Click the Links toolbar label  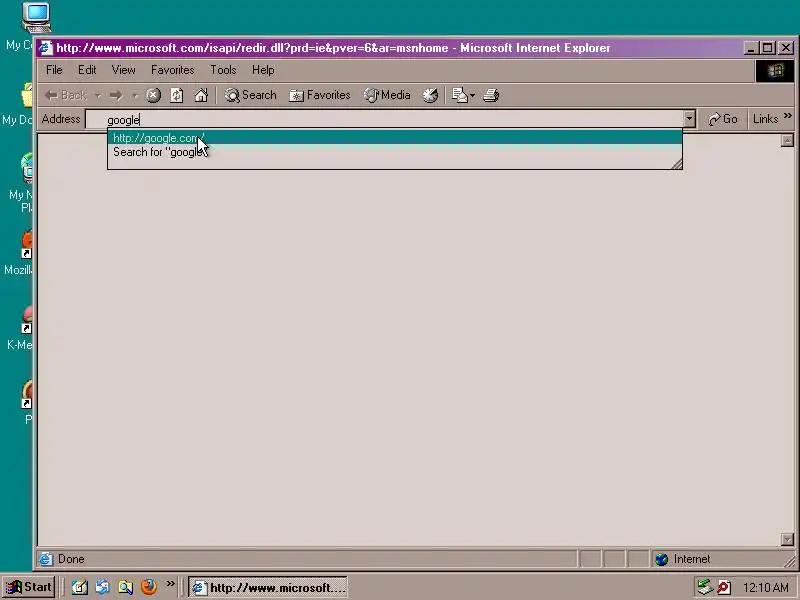765,119
